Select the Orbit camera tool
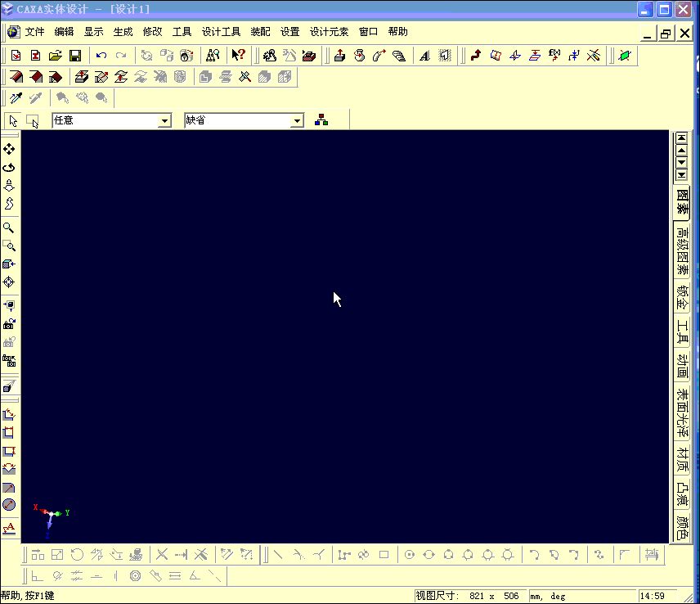 tap(9, 168)
